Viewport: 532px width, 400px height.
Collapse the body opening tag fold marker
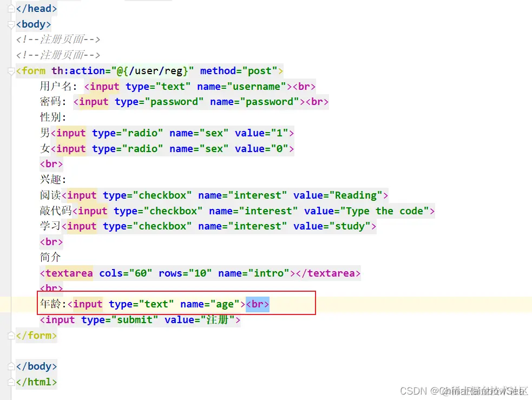click(x=11, y=24)
